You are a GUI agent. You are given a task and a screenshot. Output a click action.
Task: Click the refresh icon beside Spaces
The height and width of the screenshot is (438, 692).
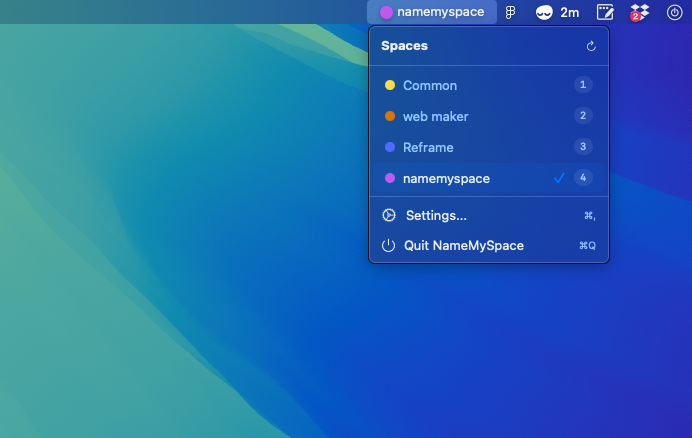(x=591, y=46)
